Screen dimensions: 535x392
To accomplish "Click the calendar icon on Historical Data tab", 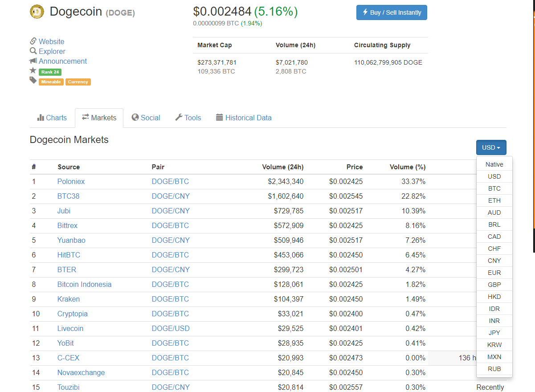I will pyautogui.click(x=219, y=118).
